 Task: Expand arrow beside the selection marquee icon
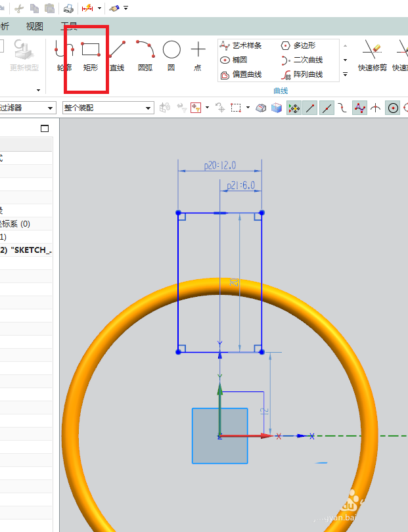pyautogui.click(x=248, y=108)
